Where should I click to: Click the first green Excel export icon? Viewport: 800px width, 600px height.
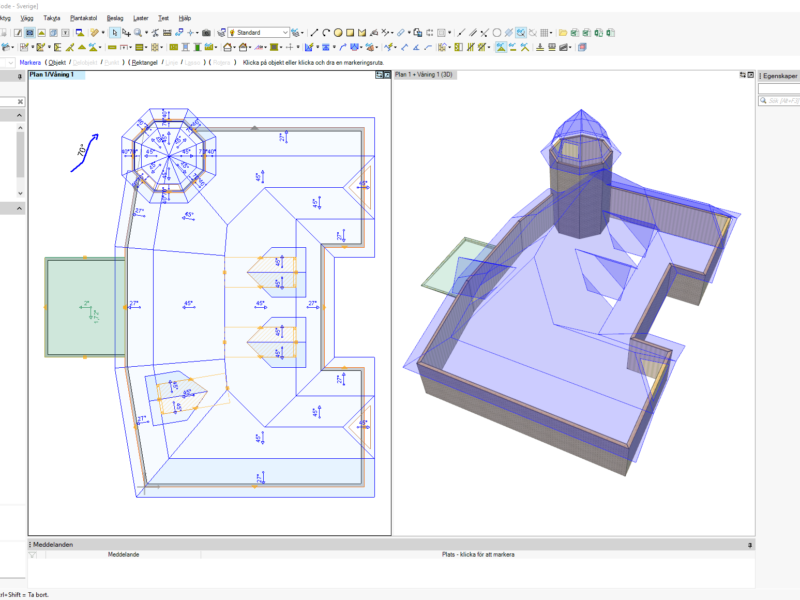(x=575, y=33)
